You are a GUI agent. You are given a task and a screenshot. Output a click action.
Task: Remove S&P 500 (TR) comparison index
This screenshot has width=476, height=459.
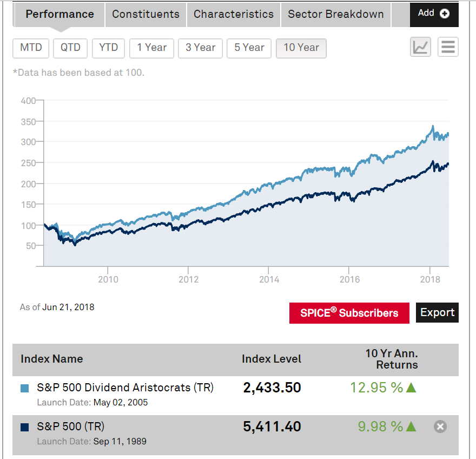click(x=440, y=427)
